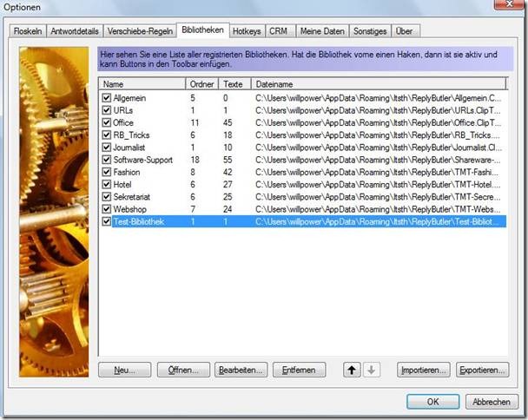The image size is (528, 420).
Task: Sort by the Texte column header
Action: tap(234, 84)
